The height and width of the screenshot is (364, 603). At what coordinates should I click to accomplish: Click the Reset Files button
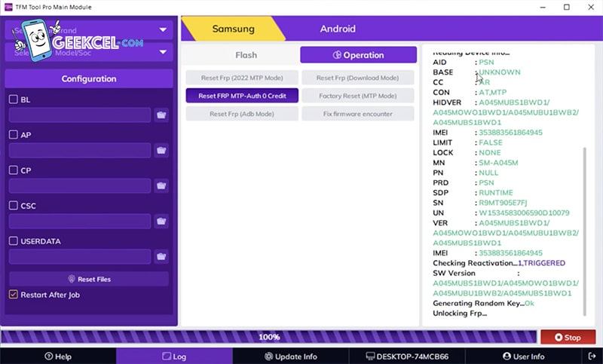point(89,279)
